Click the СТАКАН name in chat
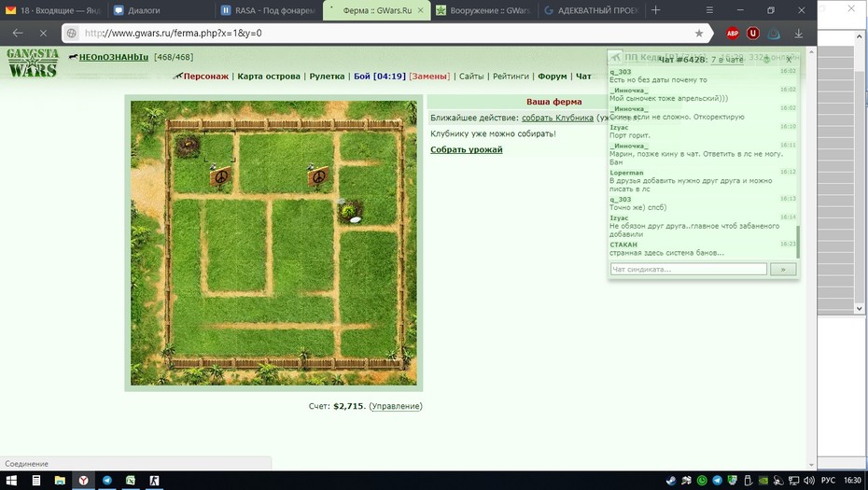Viewport: 868px width, 490px height. tap(623, 245)
